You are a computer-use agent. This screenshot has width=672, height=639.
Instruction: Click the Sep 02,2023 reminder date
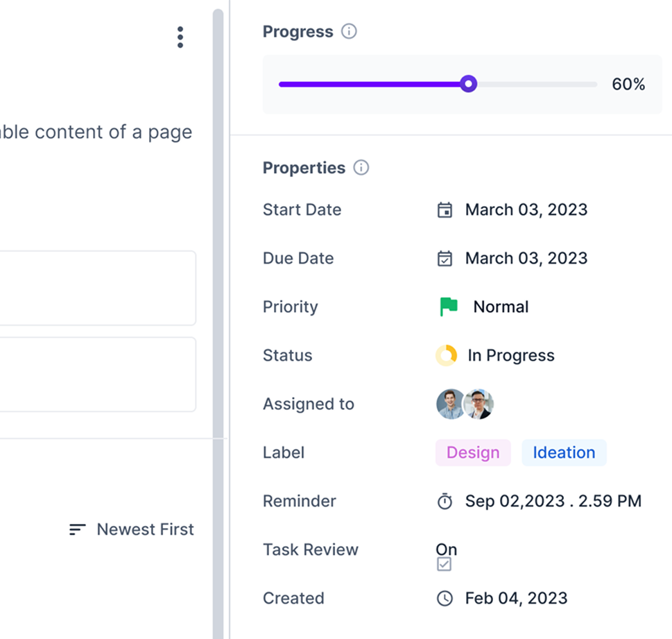coord(515,502)
